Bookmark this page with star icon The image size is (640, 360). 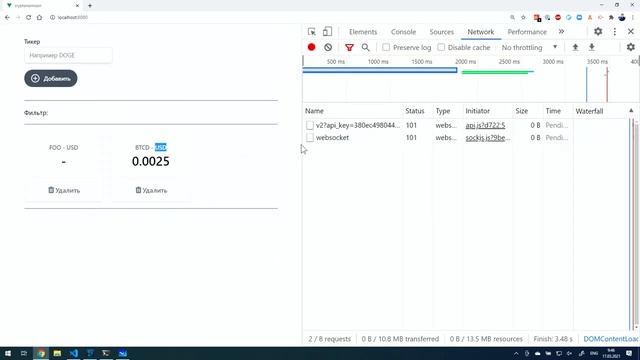(523, 18)
